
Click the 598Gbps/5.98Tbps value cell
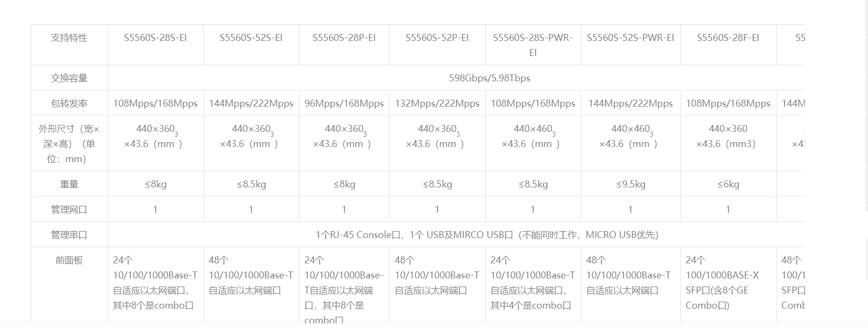pos(489,78)
